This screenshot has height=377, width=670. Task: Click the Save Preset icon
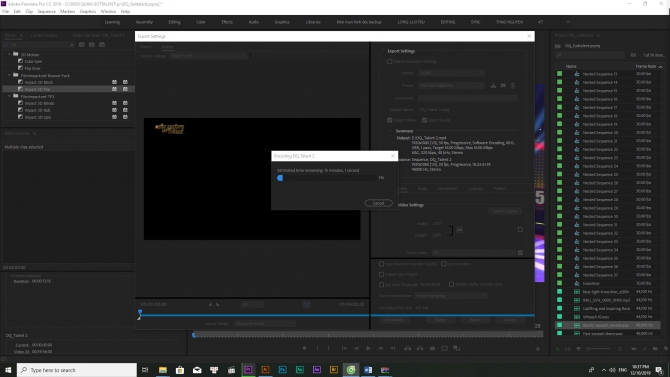pos(494,85)
